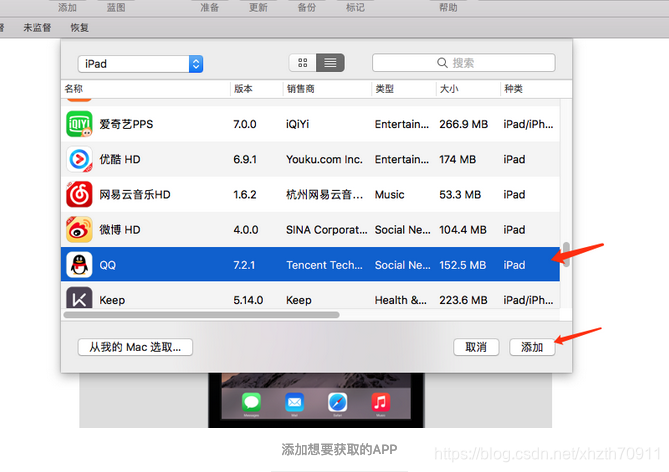Select the QQ app name
This screenshot has height=472, width=669.
108,265
